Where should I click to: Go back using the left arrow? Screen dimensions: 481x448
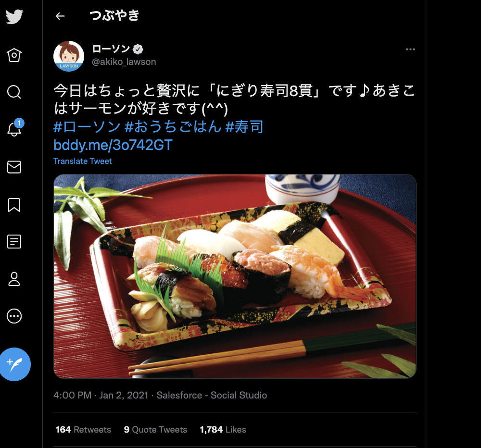pos(60,16)
